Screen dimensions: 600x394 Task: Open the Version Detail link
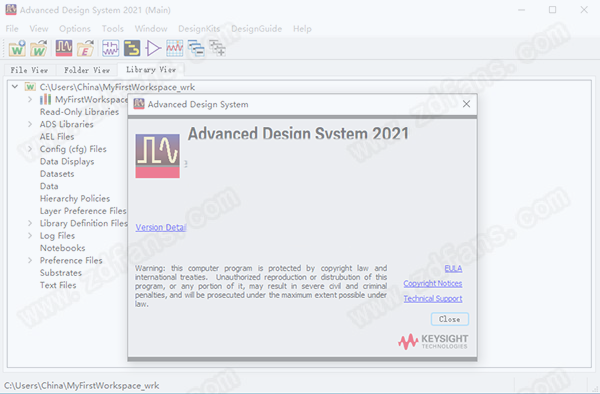tap(161, 227)
